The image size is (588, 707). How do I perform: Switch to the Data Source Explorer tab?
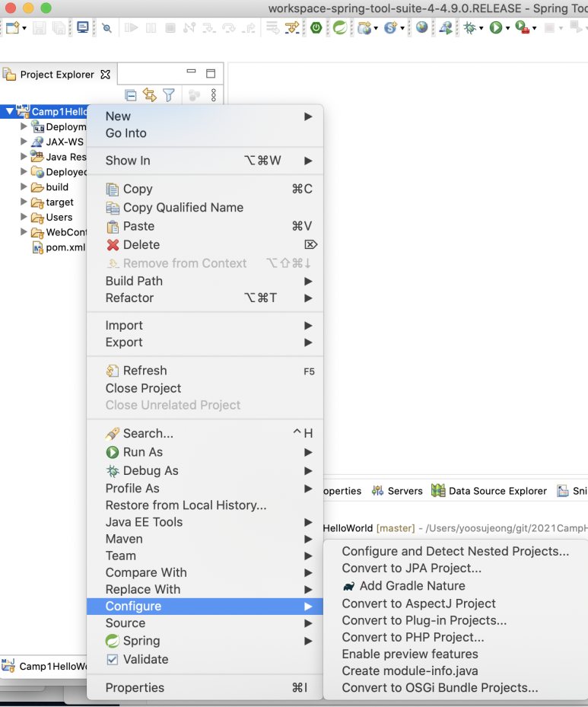(x=489, y=491)
